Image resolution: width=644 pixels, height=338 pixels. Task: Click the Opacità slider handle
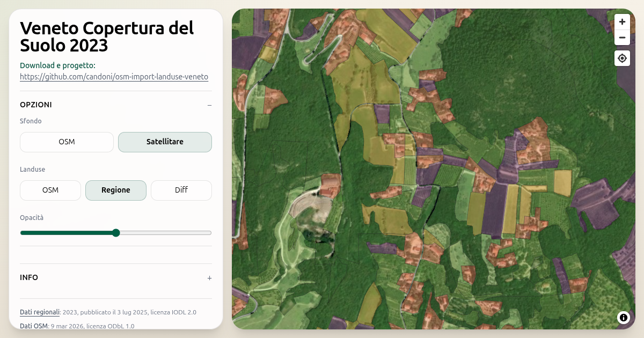point(116,233)
